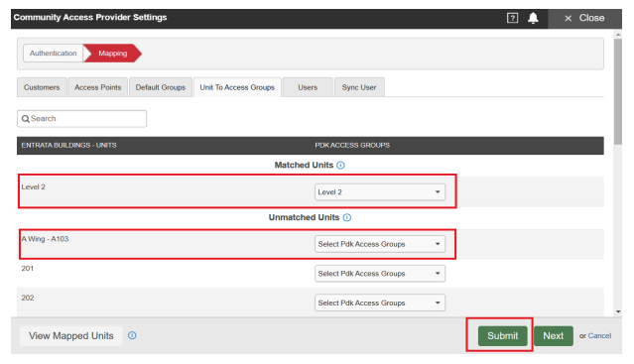Open the Default Groups tab
634x364 pixels.
tap(161, 87)
